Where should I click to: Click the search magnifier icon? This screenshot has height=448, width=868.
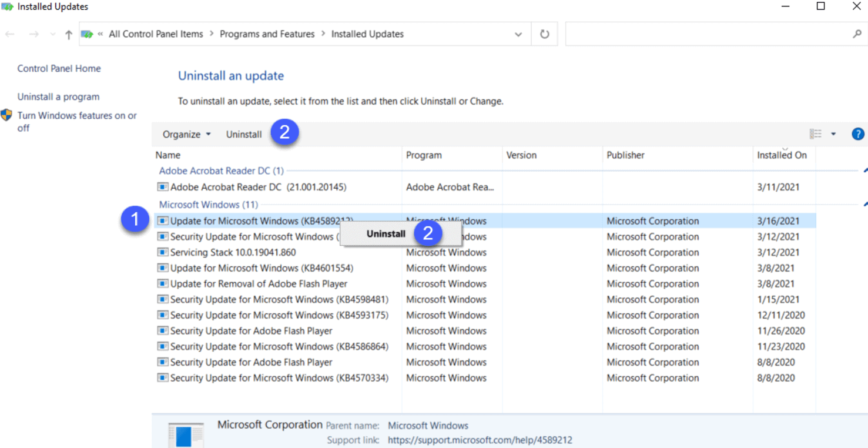point(857,34)
